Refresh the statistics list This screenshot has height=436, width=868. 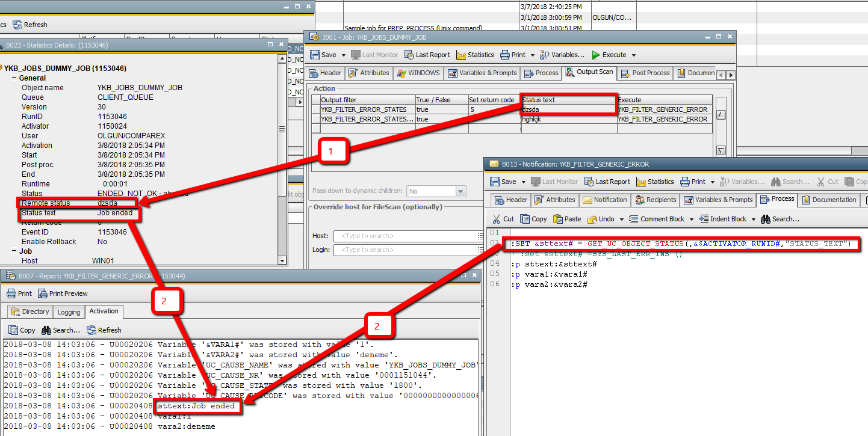tap(30, 24)
